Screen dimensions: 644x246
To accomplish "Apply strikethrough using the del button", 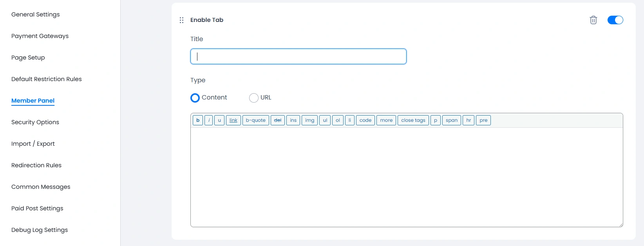I will click(x=278, y=120).
